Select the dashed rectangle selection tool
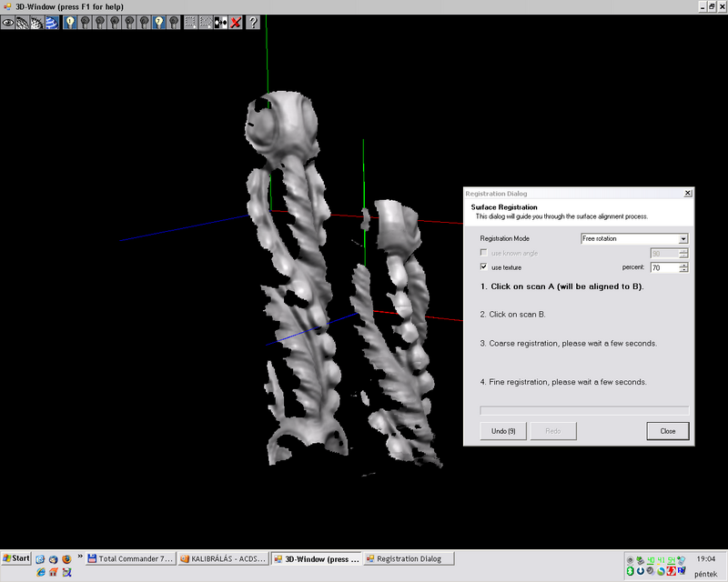The height and width of the screenshot is (582, 728). [x=189, y=22]
